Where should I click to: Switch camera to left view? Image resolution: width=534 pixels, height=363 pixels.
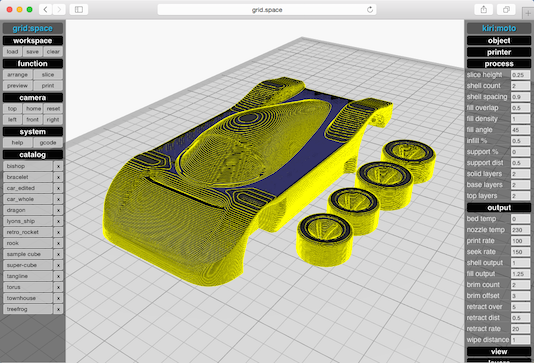(12, 120)
